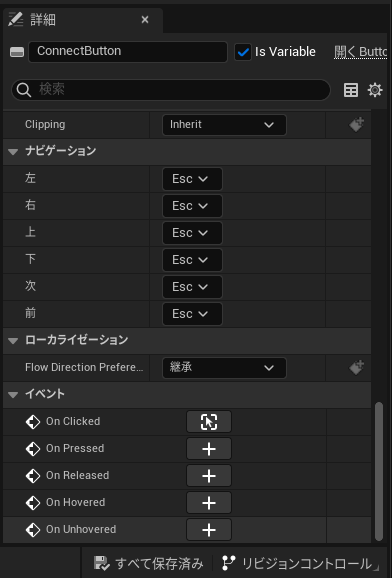Add an On Unhovered event binding
This screenshot has width=392, height=578.
(x=209, y=530)
